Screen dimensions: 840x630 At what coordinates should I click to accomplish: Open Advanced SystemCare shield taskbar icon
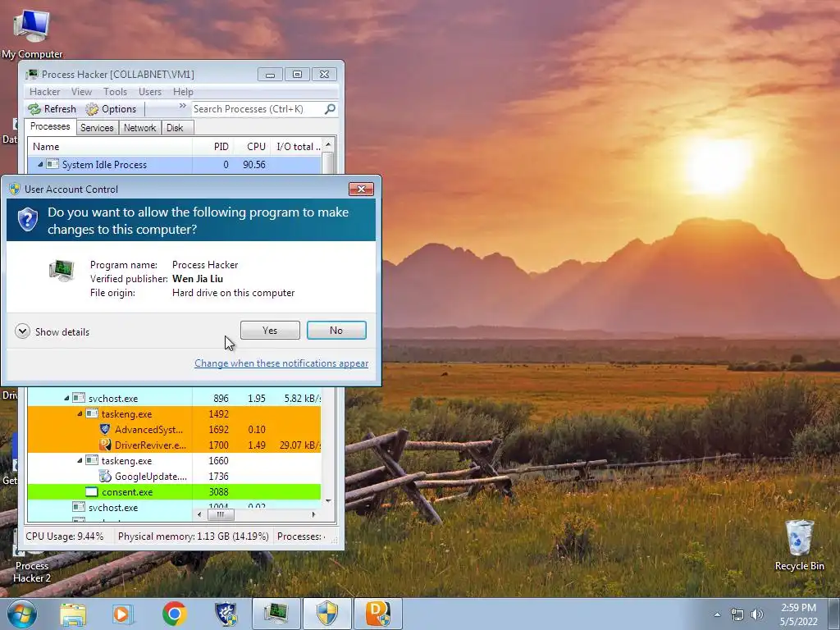226,614
